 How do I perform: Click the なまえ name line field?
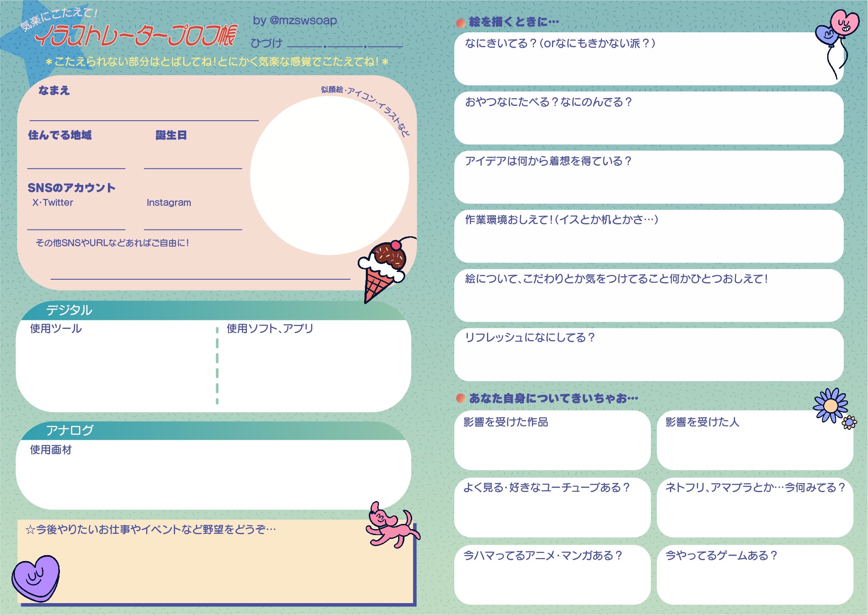(x=144, y=120)
